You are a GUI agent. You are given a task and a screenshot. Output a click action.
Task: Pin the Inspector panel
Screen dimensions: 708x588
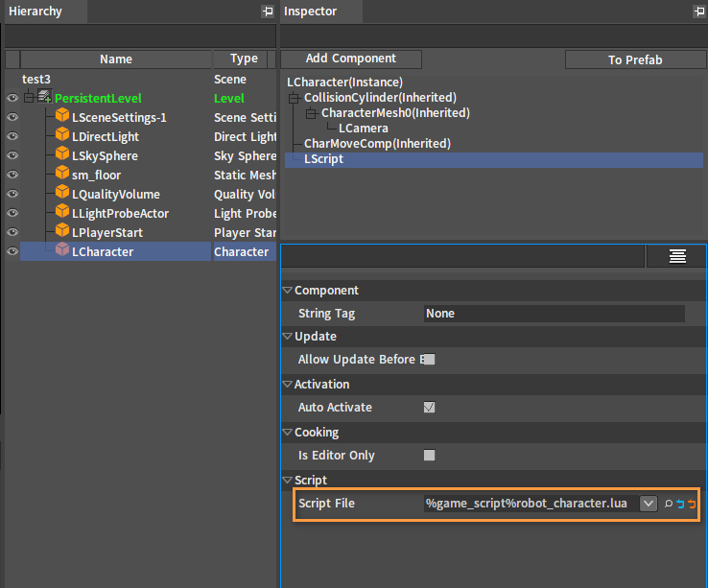coord(699,12)
